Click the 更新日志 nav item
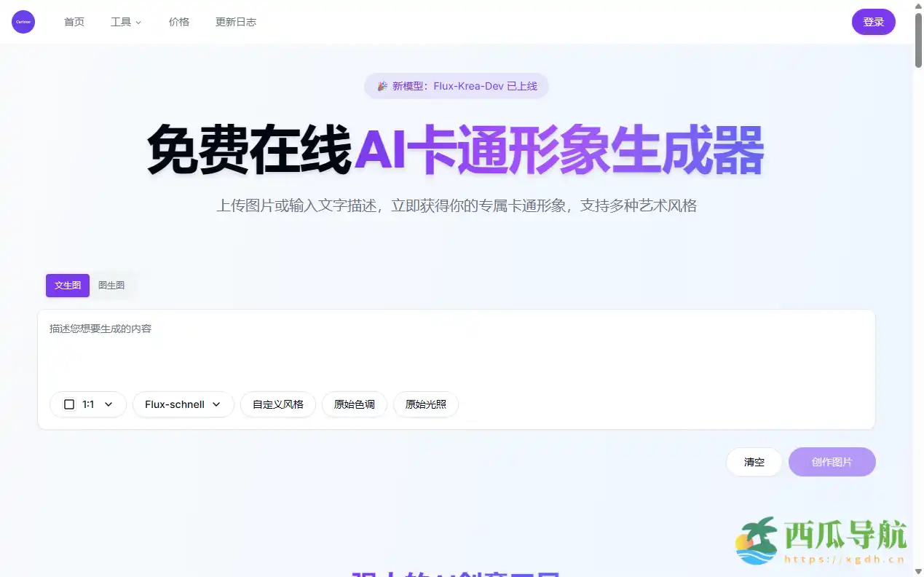 [235, 22]
